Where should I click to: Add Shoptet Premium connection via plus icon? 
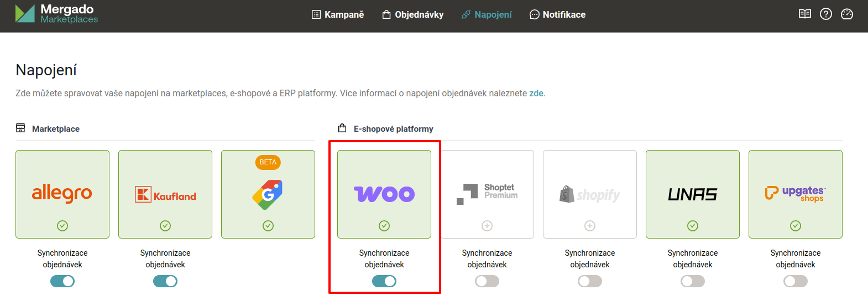click(x=487, y=226)
